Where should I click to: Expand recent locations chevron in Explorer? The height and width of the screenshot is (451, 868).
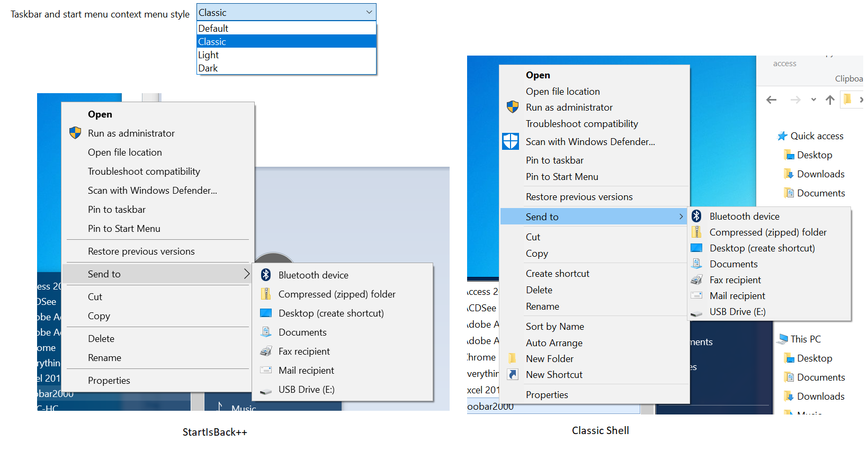[813, 100]
